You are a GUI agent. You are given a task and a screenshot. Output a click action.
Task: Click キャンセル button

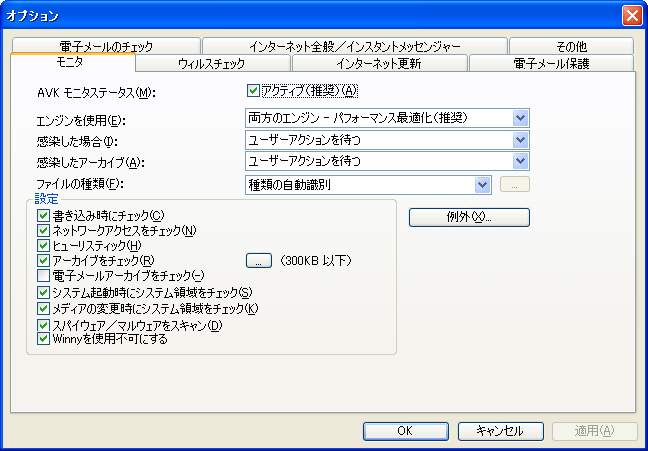tap(500, 431)
